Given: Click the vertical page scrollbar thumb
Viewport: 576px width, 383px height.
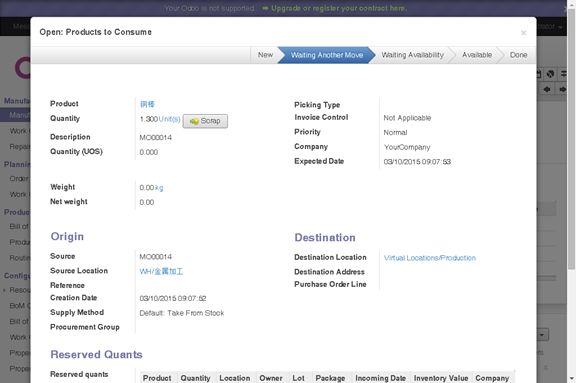Looking at the screenshot, I should pos(572,140).
